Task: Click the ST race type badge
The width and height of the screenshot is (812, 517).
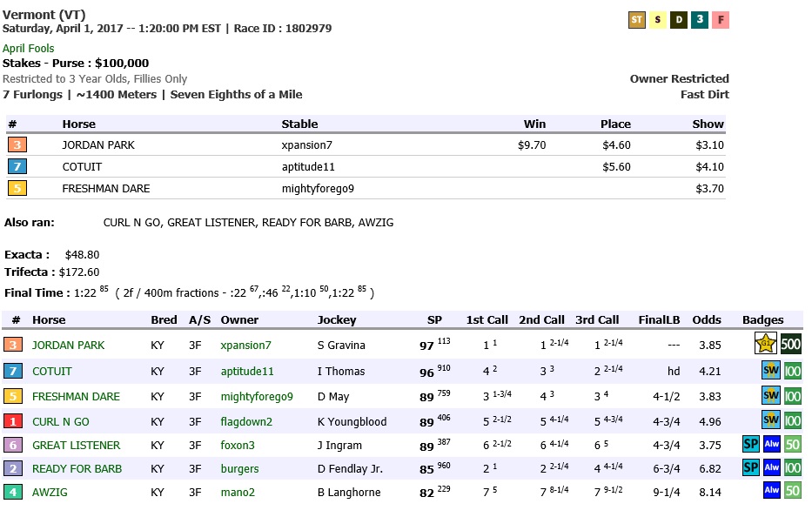Action: point(636,20)
